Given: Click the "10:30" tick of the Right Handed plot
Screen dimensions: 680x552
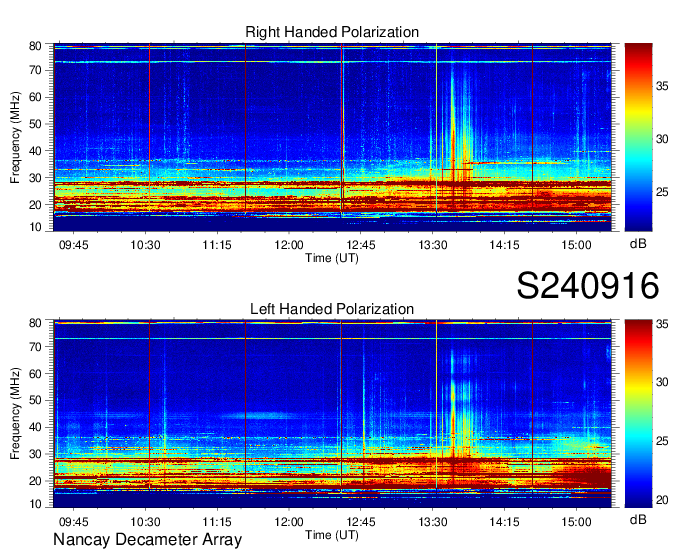Looking at the screenshot, I should [145, 245].
